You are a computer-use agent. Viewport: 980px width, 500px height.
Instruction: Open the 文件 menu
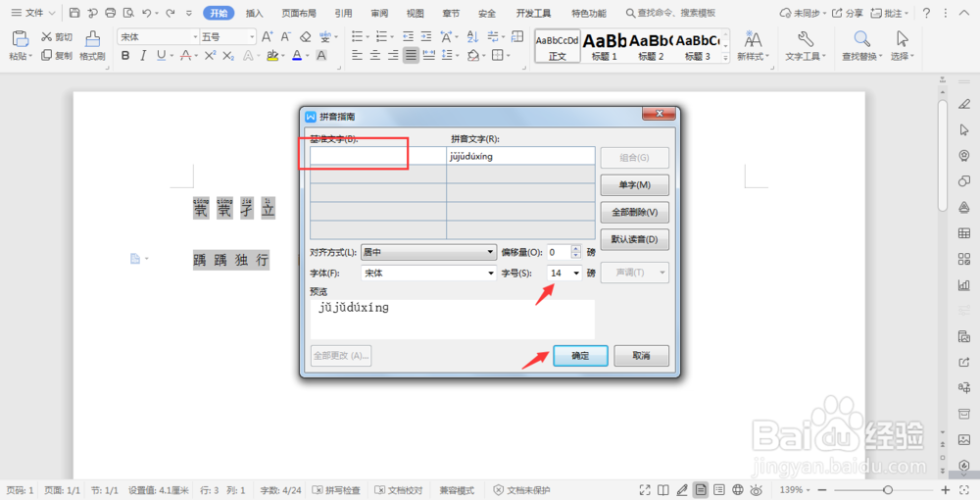pos(33,13)
